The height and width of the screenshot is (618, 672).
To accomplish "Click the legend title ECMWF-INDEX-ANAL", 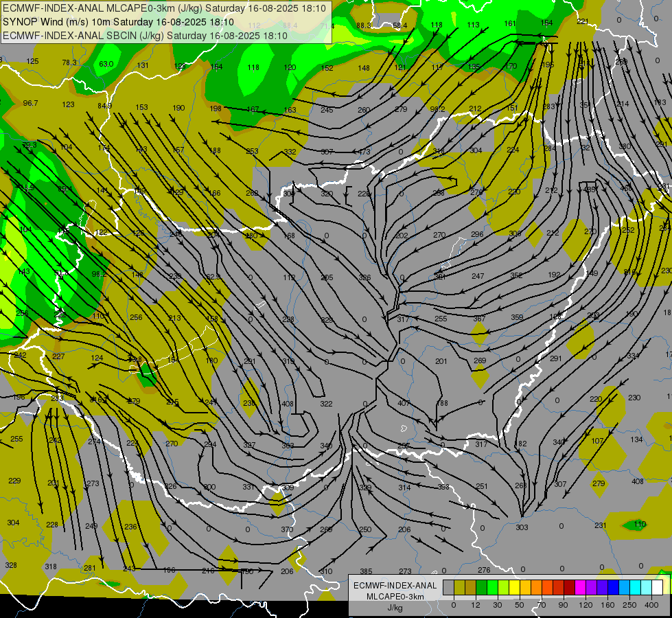I will pos(395,586).
